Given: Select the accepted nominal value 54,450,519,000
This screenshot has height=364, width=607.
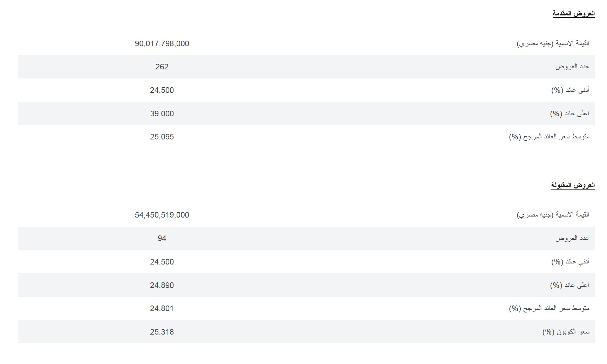Looking at the screenshot, I should click(x=162, y=215).
